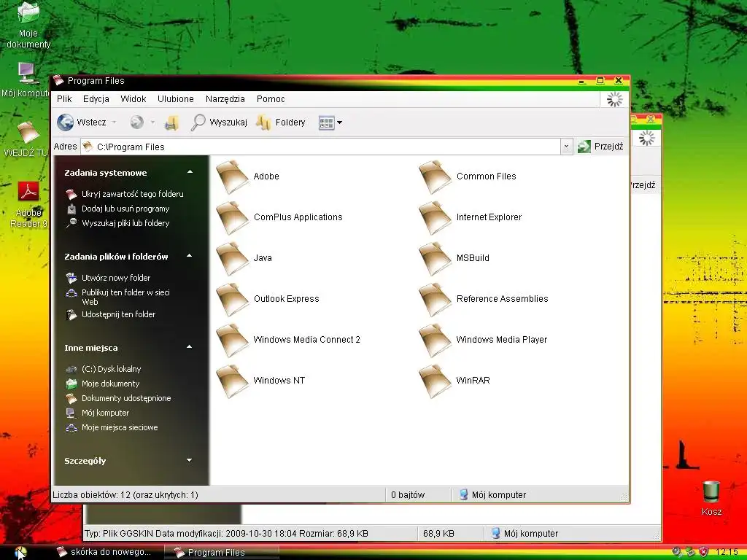Select the Reference Assemblies folder icon
The height and width of the screenshot is (560, 747).
(435, 300)
